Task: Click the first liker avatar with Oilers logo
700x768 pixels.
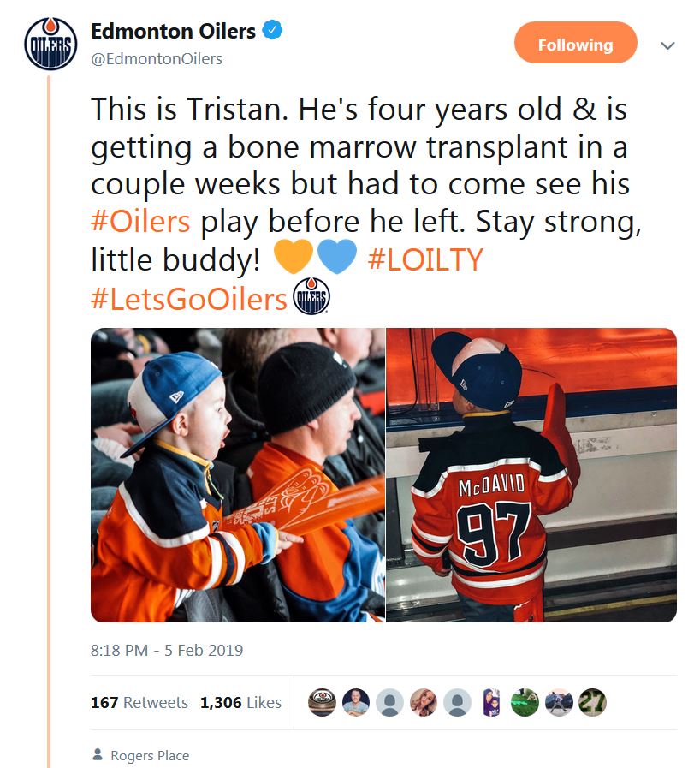Action: click(322, 702)
